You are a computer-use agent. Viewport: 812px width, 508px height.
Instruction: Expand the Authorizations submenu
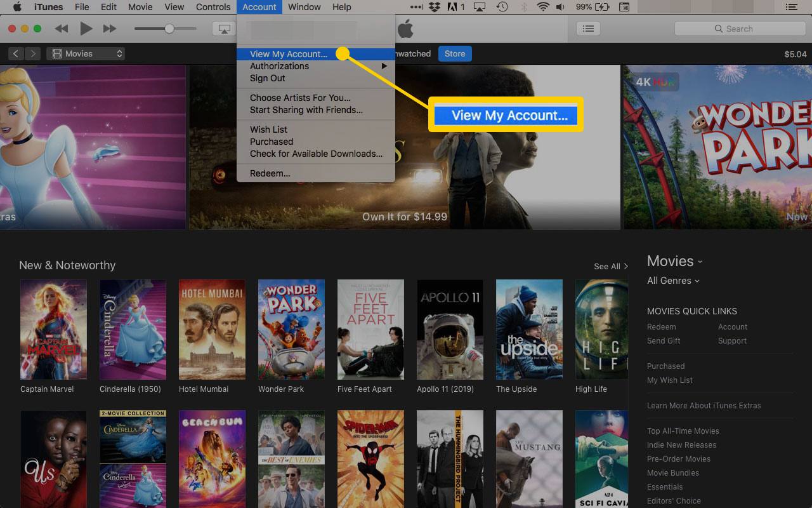[316, 66]
